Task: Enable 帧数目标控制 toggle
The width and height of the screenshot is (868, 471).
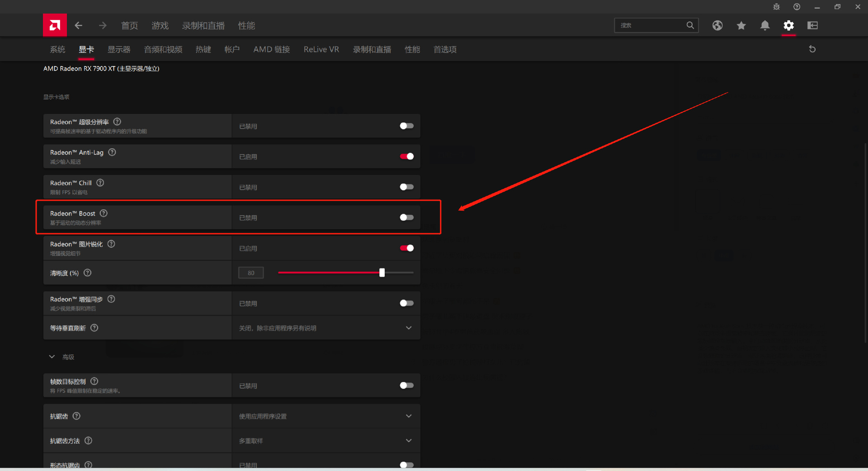Action: [406, 386]
